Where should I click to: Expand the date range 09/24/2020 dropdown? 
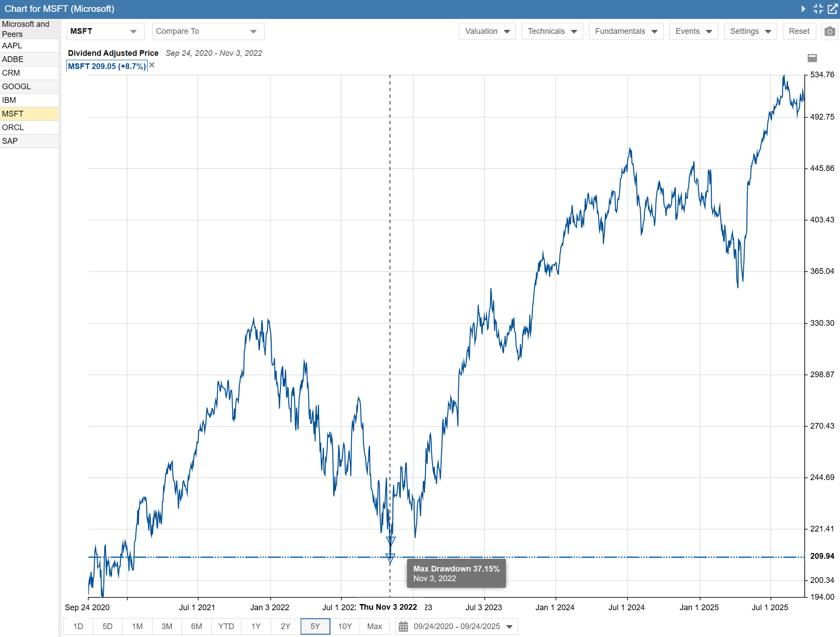pyautogui.click(x=509, y=626)
